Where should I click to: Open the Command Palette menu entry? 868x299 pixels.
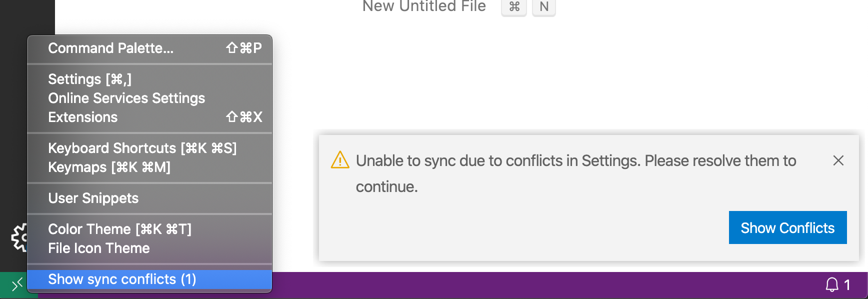pyautogui.click(x=110, y=48)
